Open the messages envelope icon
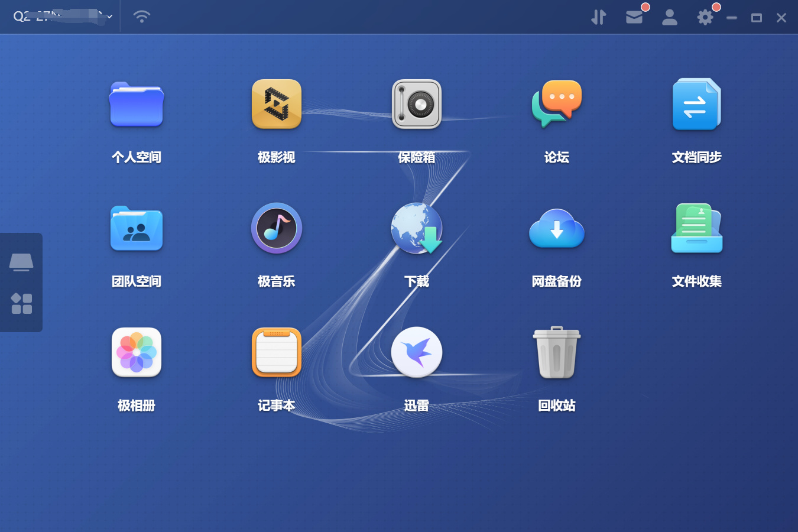 [x=634, y=17]
